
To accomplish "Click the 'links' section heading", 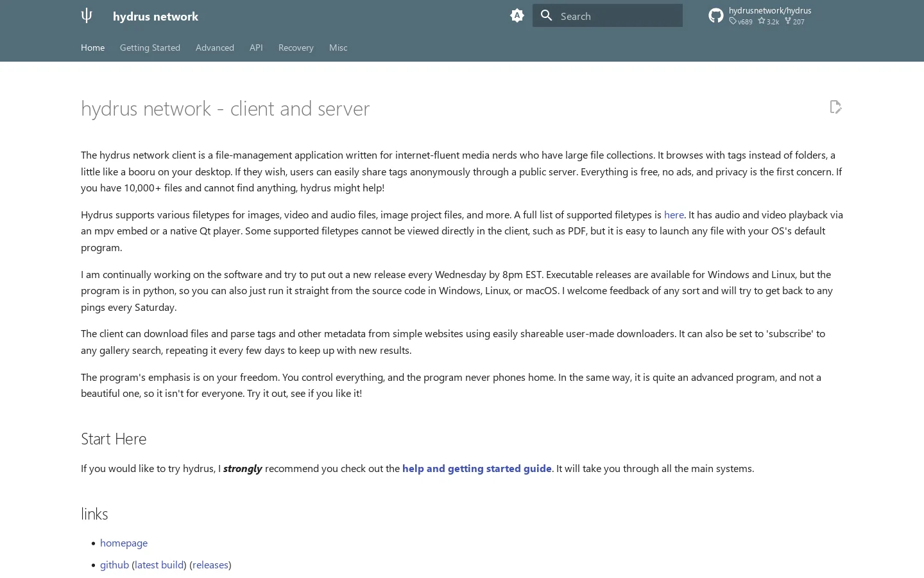I will 94,514.
